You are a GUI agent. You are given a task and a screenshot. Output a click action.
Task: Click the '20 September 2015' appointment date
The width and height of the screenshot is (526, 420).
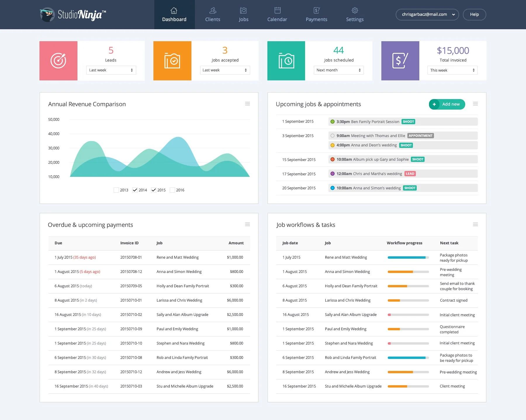coord(299,188)
